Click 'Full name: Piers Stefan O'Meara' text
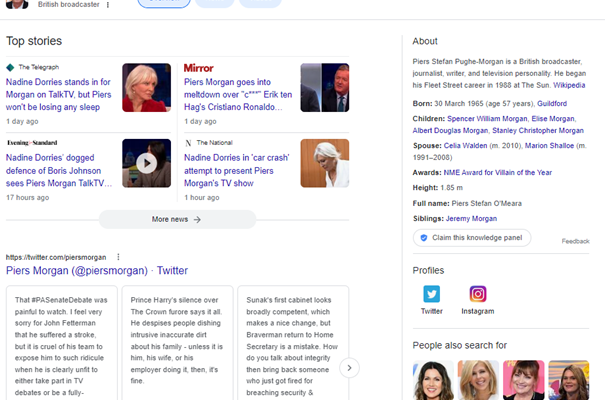 tap(467, 203)
